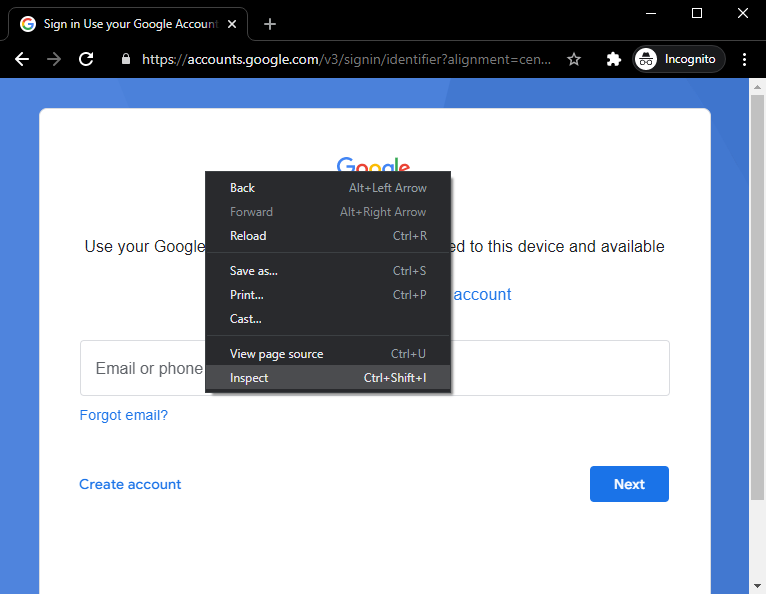
Task: Bookmark this page with the star icon
Action: tap(574, 59)
